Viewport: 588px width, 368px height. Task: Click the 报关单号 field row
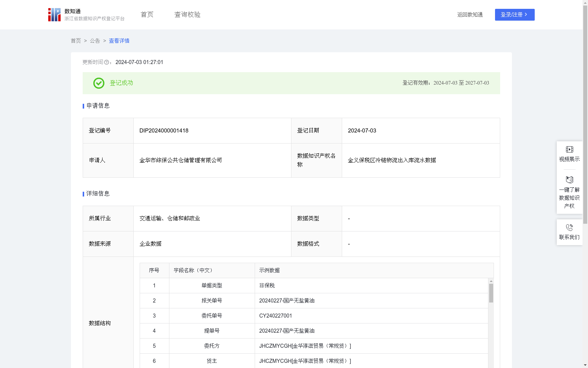pyautogui.click(x=314, y=301)
